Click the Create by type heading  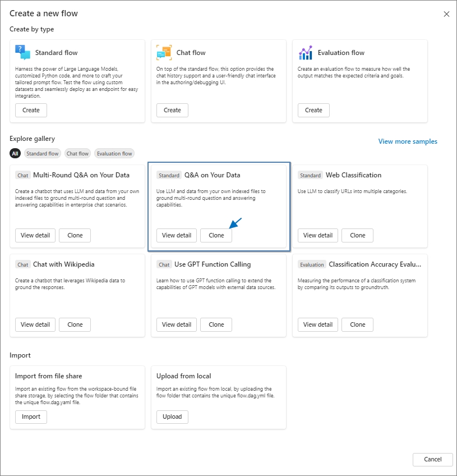click(x=31, y=29)
